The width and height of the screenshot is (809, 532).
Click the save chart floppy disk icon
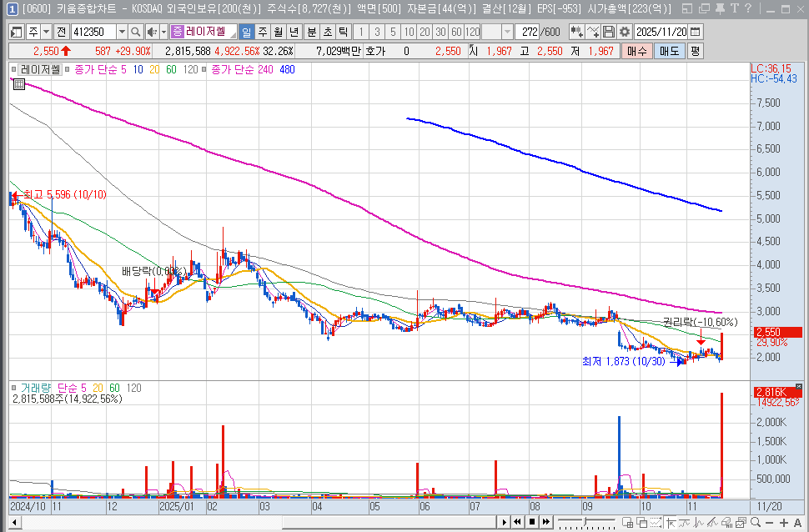pyautogui.click(x=609, y=32)
